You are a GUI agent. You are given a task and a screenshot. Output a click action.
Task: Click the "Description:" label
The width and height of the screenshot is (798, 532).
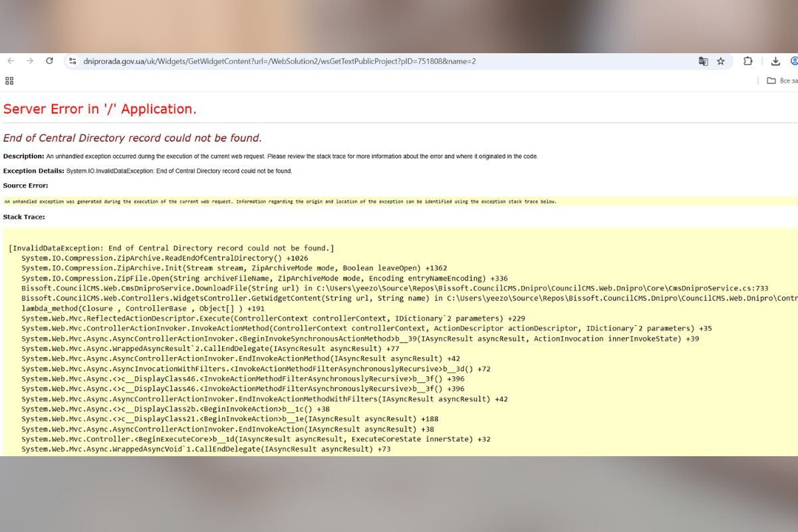coord(23,156)
